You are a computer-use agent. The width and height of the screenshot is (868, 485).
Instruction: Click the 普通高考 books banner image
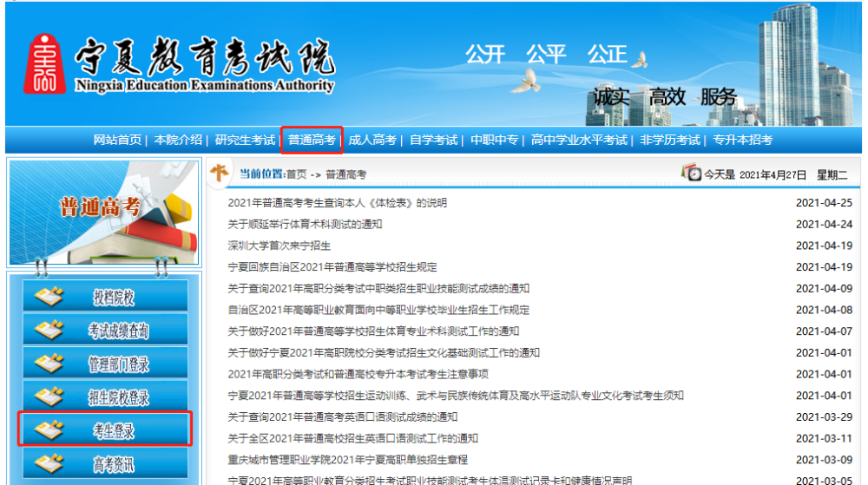click(104, 213)
